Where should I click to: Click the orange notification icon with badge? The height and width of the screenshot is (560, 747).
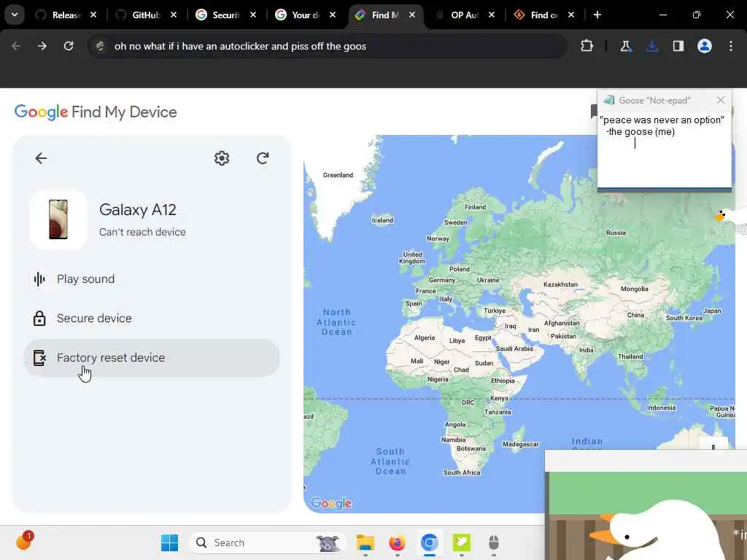(24, 540)
